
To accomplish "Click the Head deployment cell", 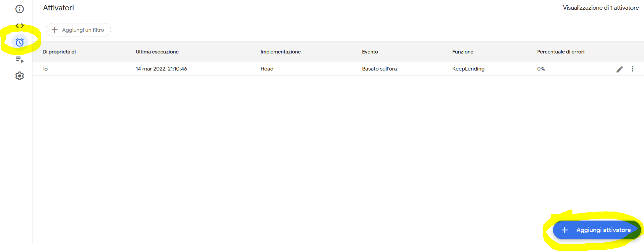I will 267,69.
